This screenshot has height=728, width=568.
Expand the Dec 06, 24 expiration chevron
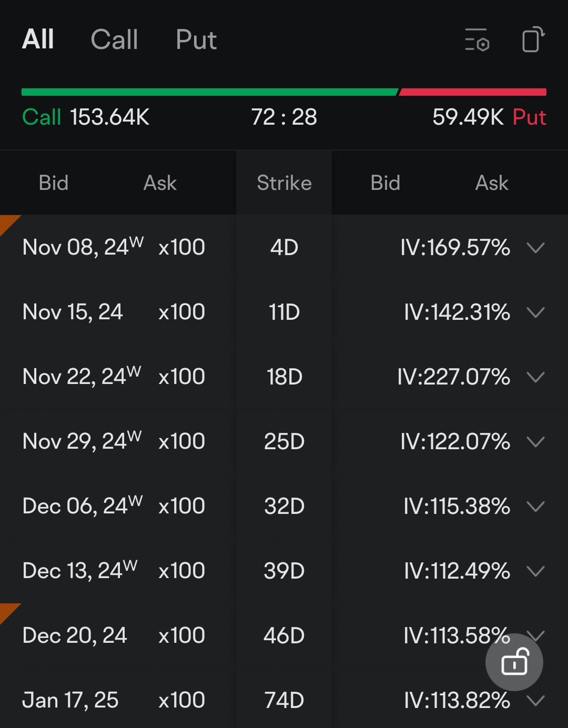535,506
